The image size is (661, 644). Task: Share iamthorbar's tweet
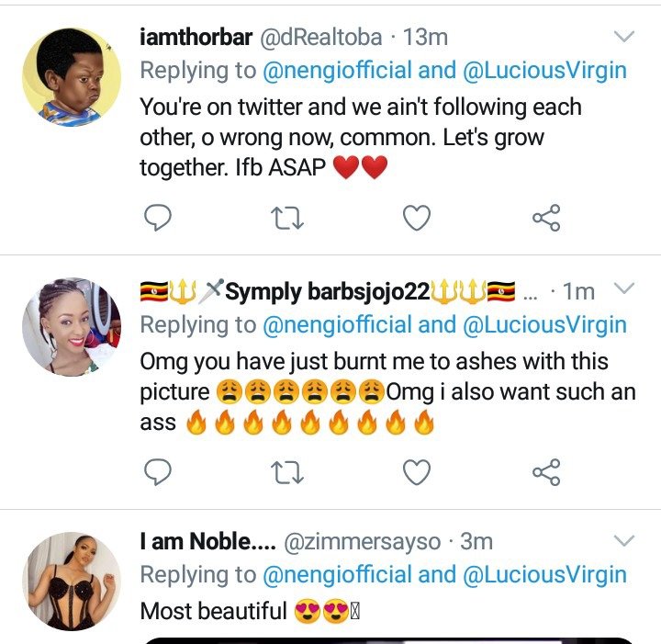pos(545,218)
